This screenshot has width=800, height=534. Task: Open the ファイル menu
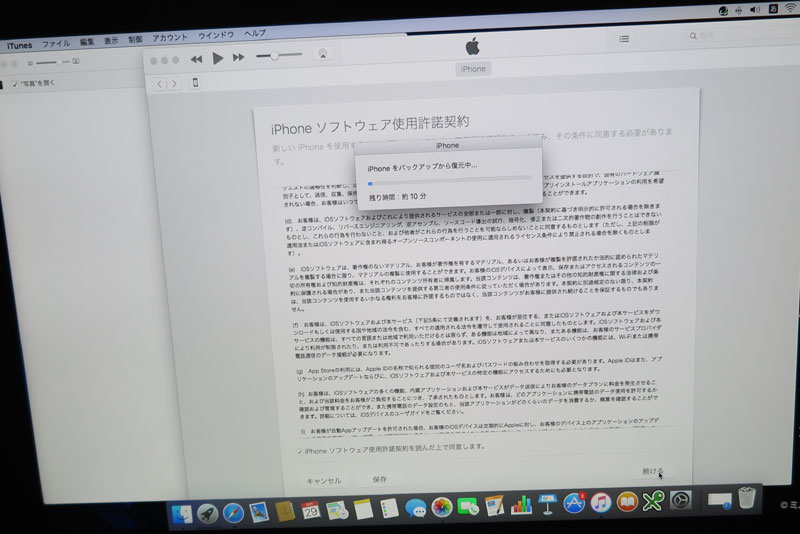click(x=55, y=44)
